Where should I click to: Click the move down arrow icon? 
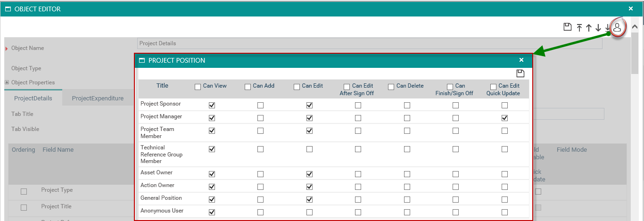(x=598, y=28)
